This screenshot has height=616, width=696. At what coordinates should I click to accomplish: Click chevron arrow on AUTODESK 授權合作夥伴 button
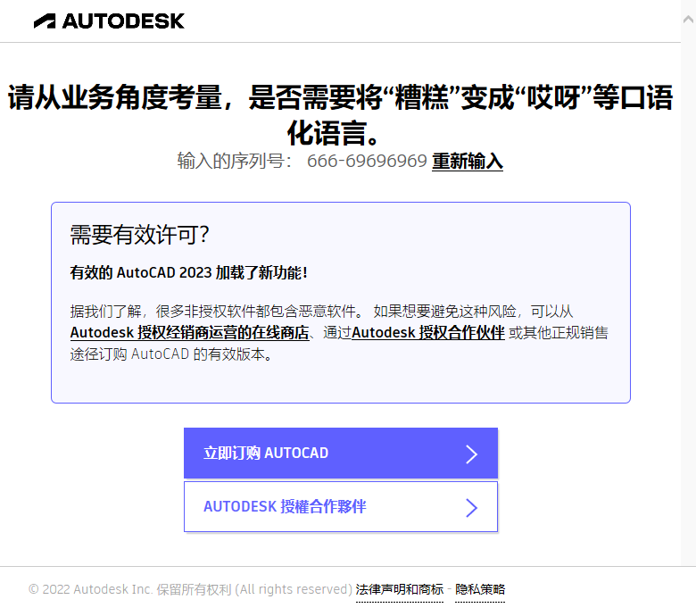(471, 508)
